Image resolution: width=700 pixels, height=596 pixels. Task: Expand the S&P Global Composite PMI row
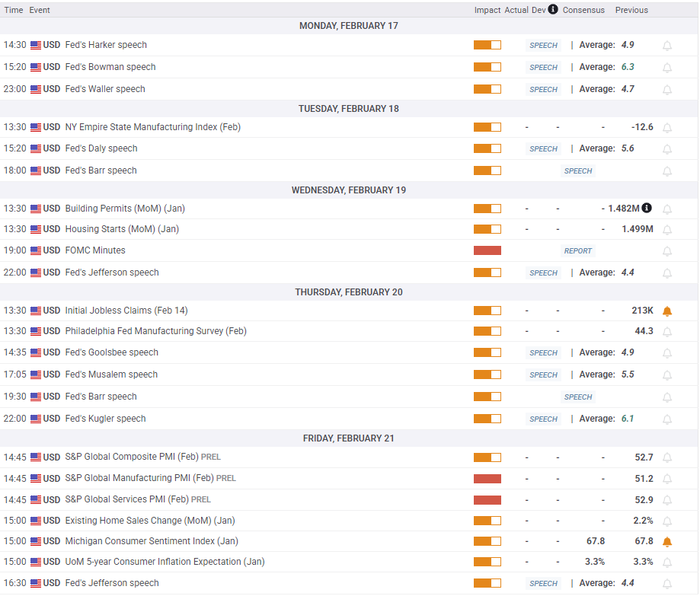(x=132, y=457)
